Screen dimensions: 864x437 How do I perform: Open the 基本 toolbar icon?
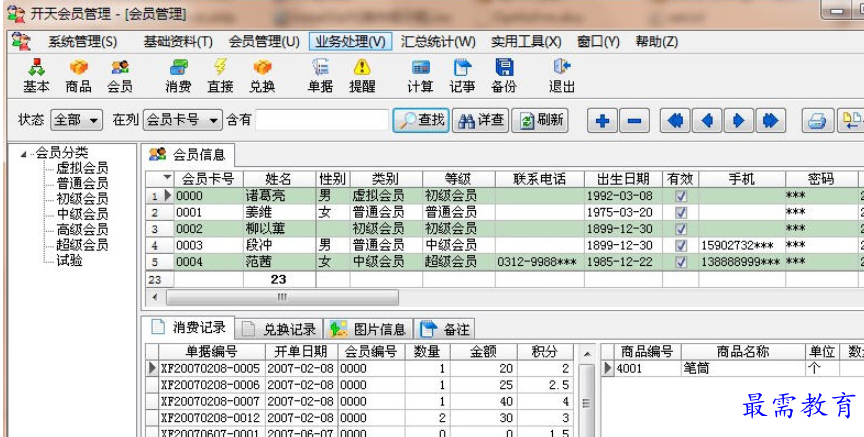click(x=36, y=76)
